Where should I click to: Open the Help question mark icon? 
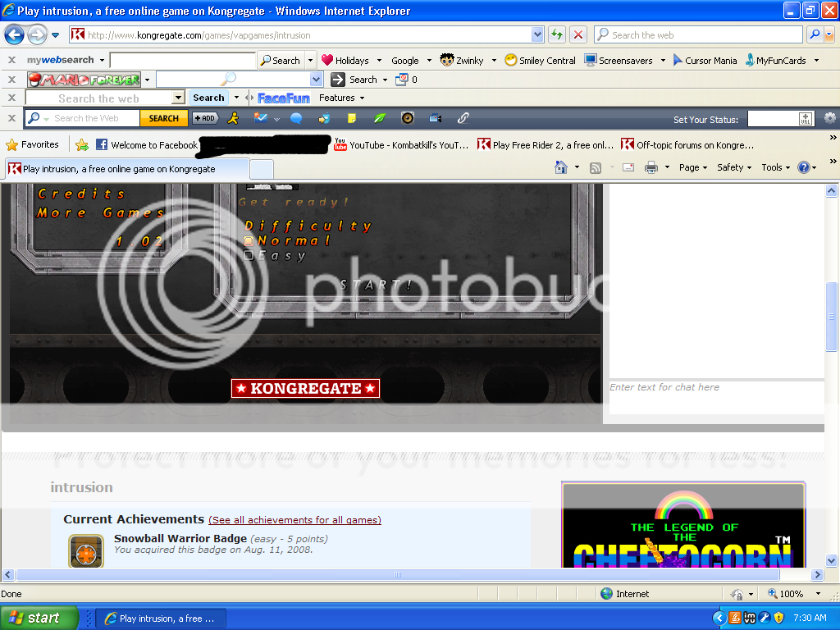[x=804, y=167]
